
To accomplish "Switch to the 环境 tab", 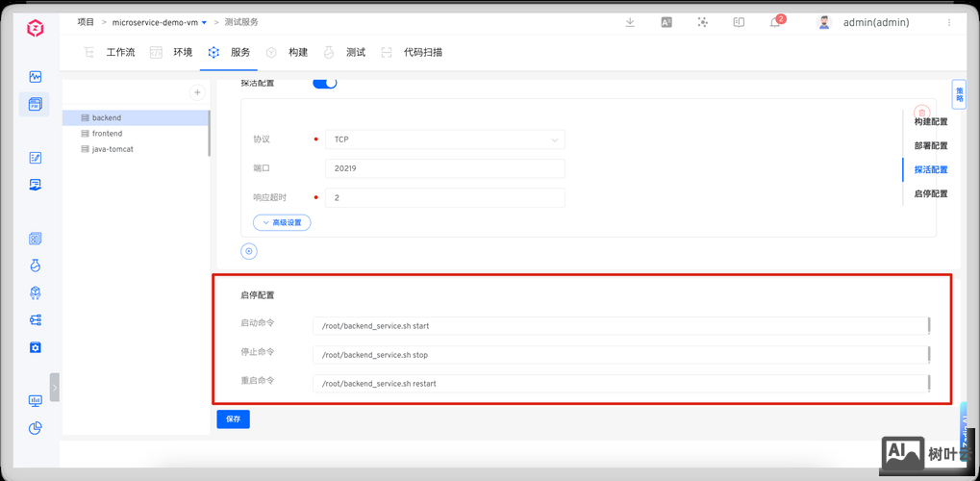I will pos(171,53).
